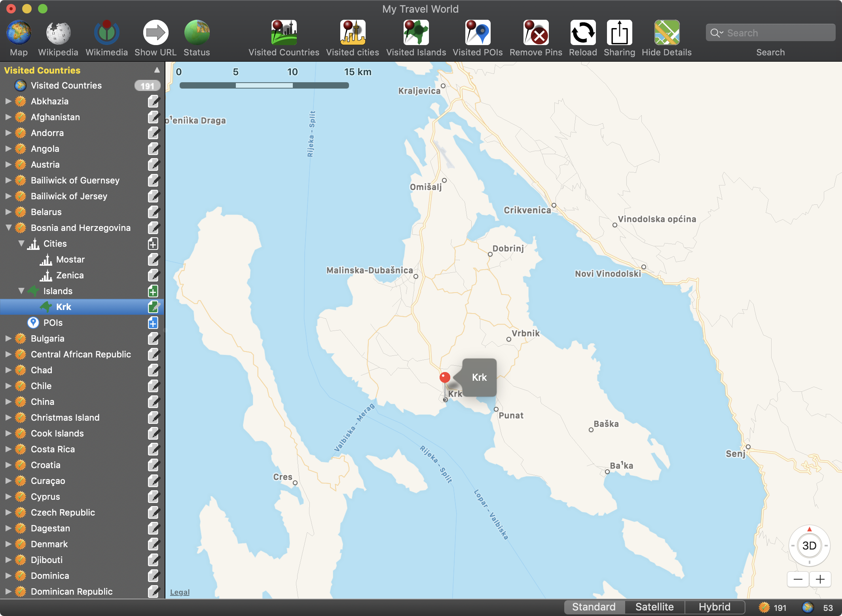Collapse Bosnia and Herzegovina row
This screenshot has height=616, width=842.
(8, 228)
